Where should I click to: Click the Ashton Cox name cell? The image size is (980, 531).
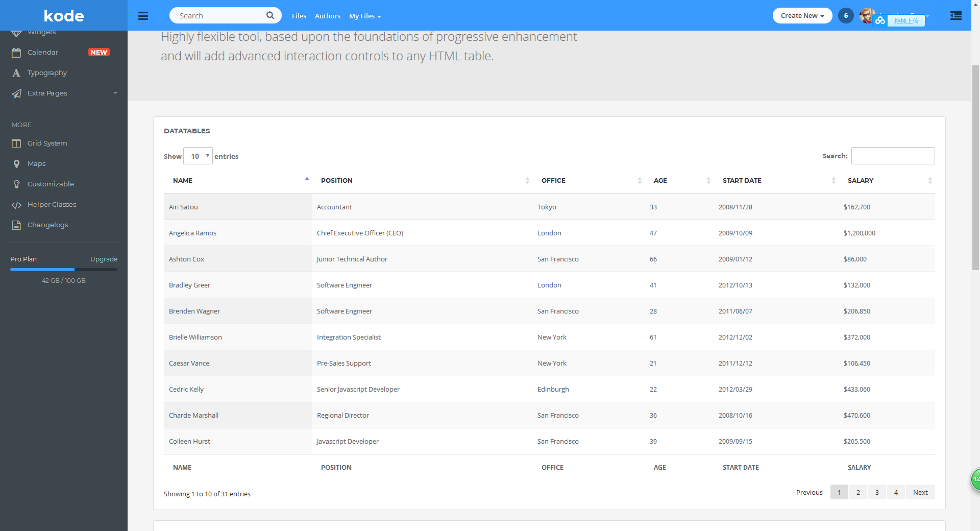pos(237,259)
